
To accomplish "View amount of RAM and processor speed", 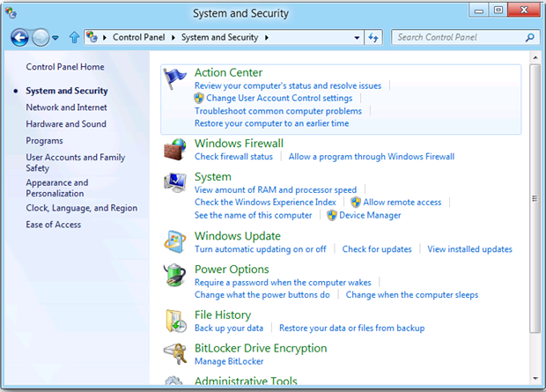I will pyautogui.click(x=276, y=190).
